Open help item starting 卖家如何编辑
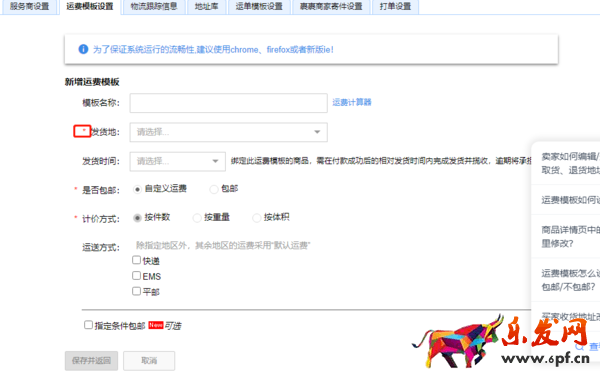The width and height of the screenshot is (600, 379). (x=570, y=163)
